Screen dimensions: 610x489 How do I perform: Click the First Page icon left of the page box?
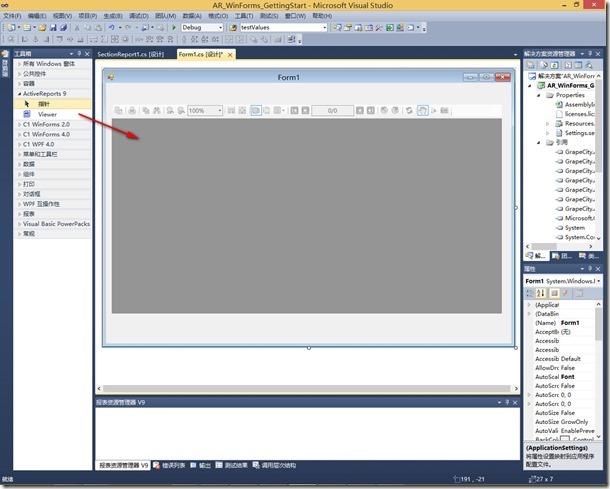(294, 111)
